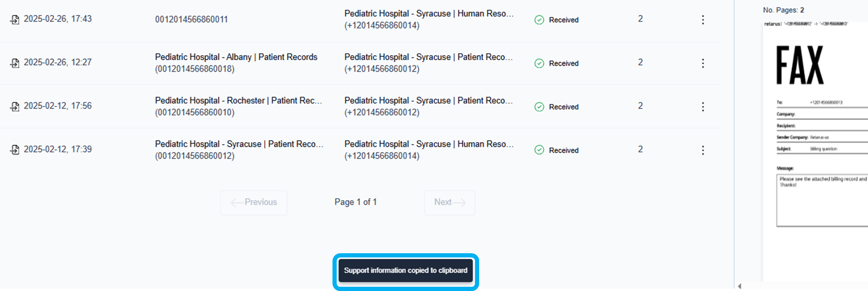Open three-dot menu for Albany fax

click(x=703, y=63)
